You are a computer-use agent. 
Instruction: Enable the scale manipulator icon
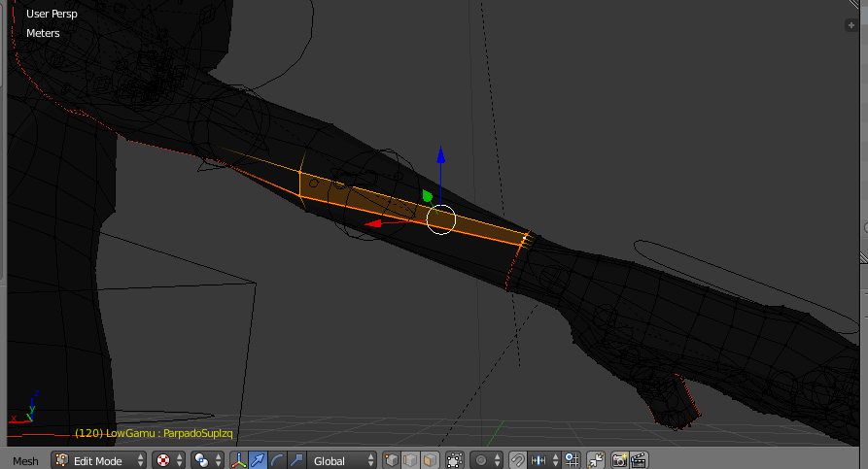(295, 460)
